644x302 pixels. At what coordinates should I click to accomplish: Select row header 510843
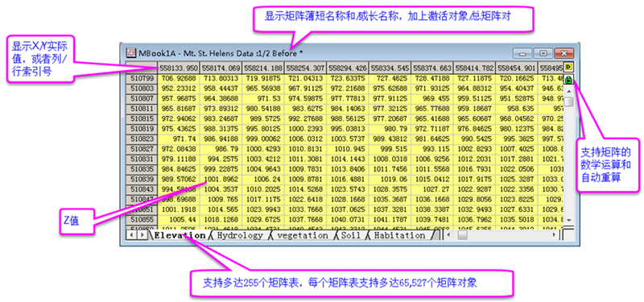pos(142,189)
